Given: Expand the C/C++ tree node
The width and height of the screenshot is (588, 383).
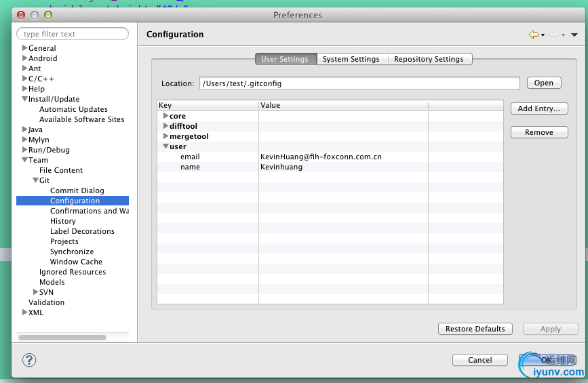Looking at the screenshot, I should tap(24, 79).
